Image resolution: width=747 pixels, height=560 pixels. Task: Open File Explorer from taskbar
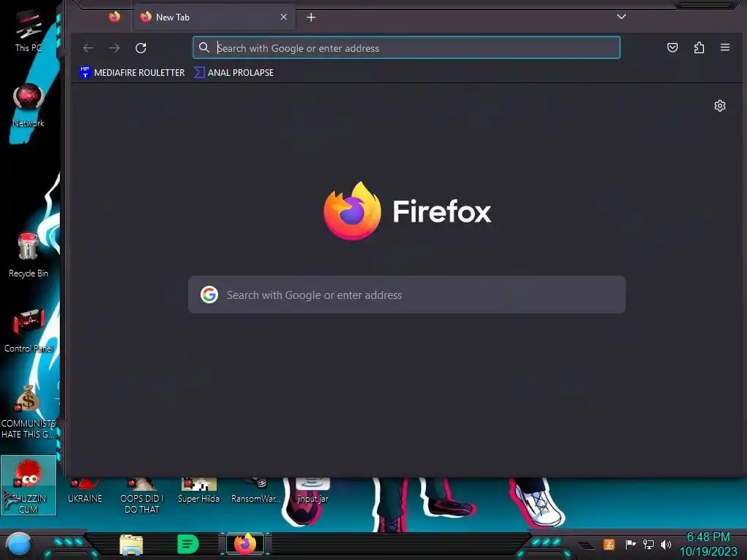click(131, 544)
